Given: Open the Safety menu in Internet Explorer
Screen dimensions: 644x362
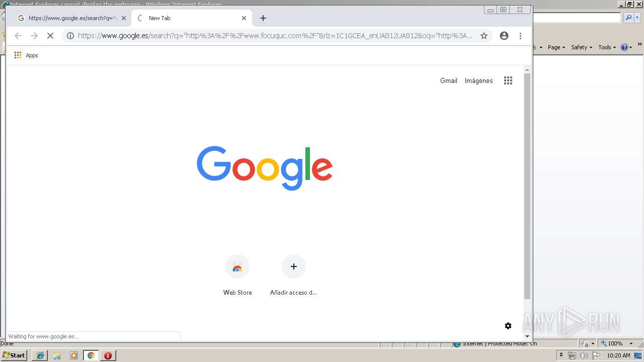Looking at the screenshot, I should tap(582, 47).
